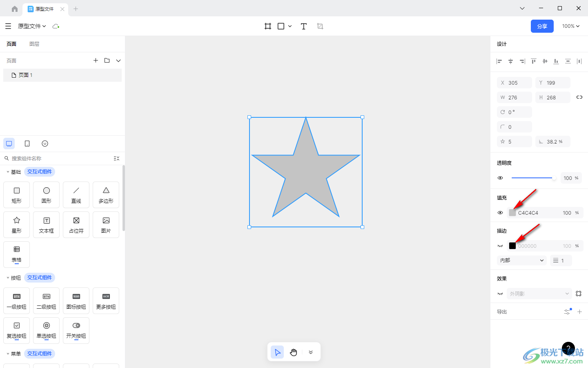This screenshot has width=588, height=368.
Task: Switch to the 图层 layers tab
Action: click(x=34, y=44)
